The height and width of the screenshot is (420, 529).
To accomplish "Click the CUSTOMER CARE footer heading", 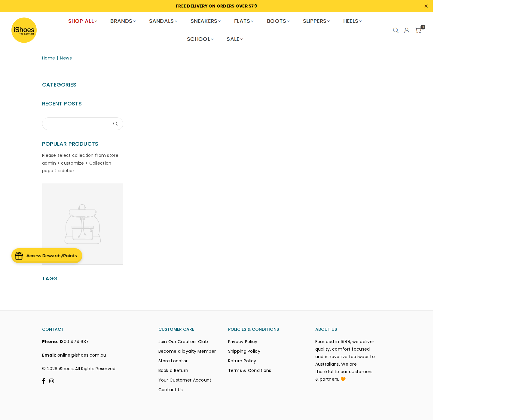I will (176, 329).
